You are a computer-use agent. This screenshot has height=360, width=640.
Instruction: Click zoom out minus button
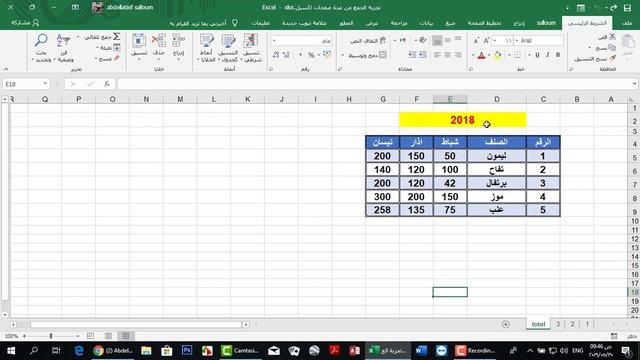pyautogui.click(x=78, y=336)
